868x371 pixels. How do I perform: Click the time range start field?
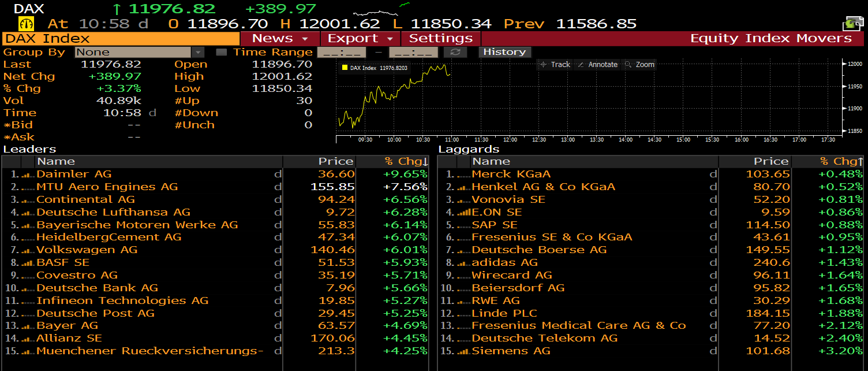342,52
